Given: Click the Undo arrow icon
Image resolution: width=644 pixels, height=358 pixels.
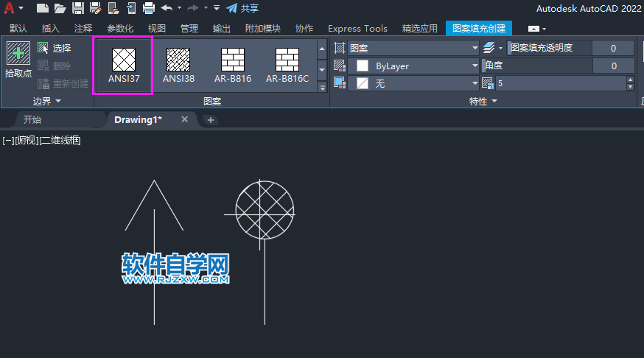Looking at the screenshot, I should click(167, 8).
